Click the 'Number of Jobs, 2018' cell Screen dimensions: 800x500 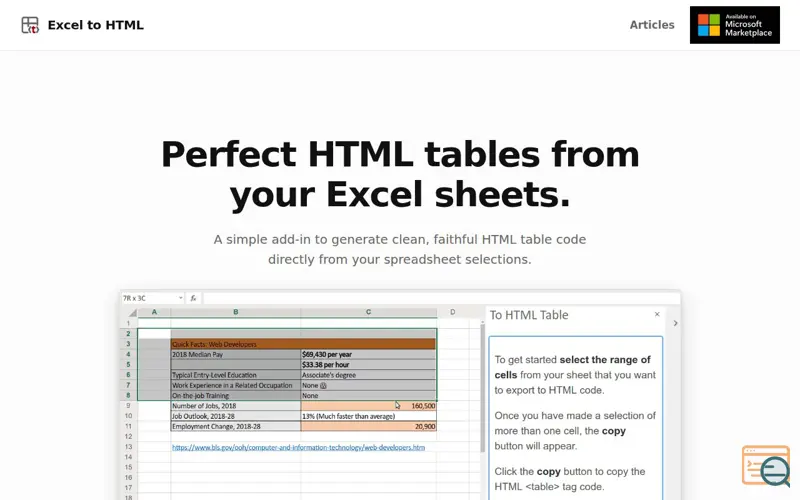(x=236, y=406)
